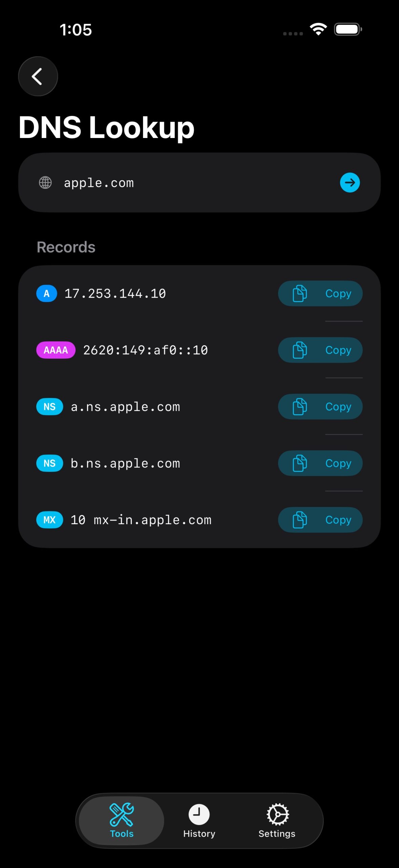Click copy icon for 17.253.144.10 record

(x=300, y=293)
